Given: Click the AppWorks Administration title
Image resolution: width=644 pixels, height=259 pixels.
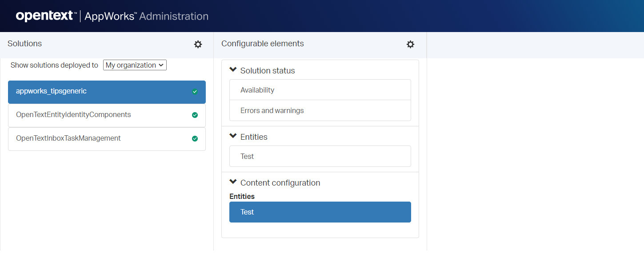Looking at the screenshot, I should pos(146,16).
